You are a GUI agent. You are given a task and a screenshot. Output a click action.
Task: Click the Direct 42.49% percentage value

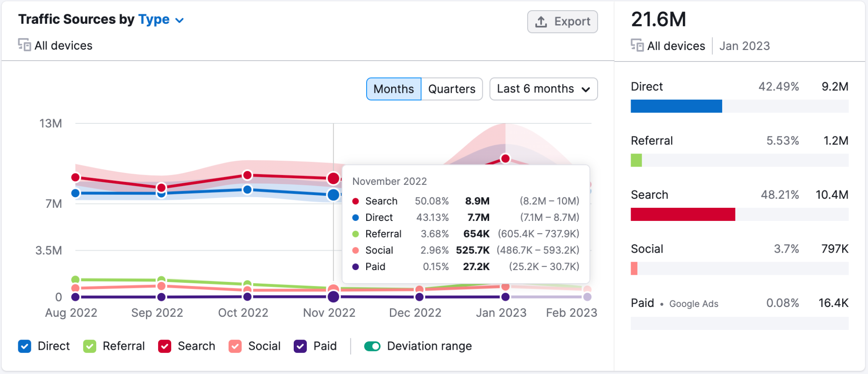779,87
